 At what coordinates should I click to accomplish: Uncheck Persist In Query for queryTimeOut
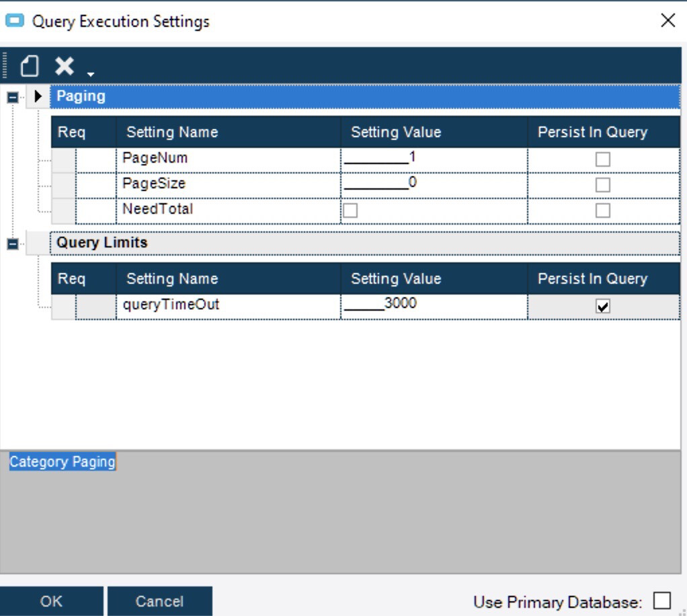[x=603, y=306]
